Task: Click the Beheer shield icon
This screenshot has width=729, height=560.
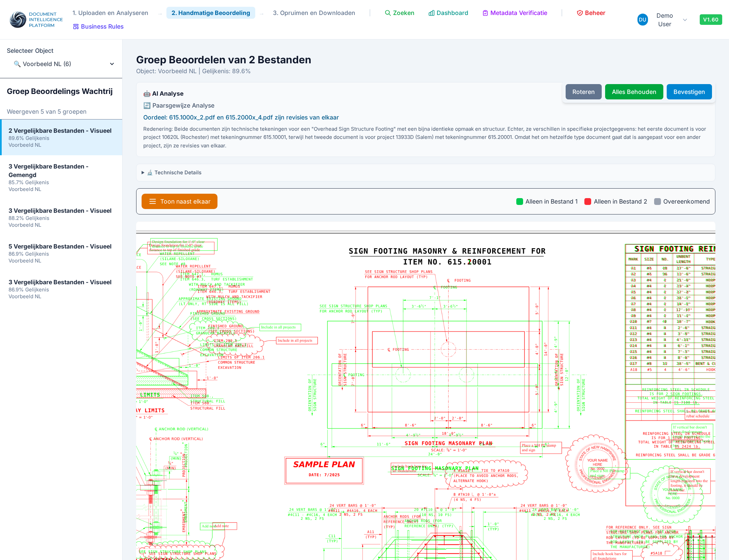Action: tap(580, 13)
